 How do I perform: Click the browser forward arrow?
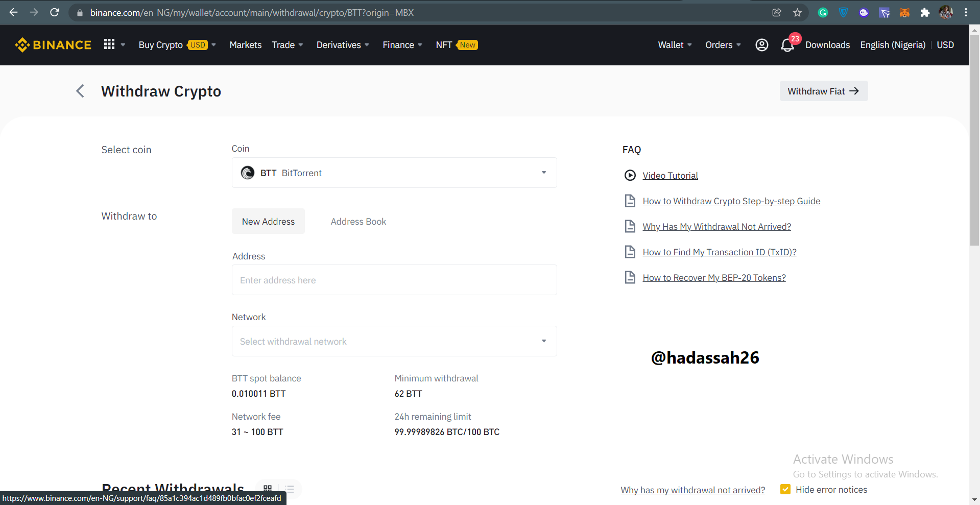point(34,12)
